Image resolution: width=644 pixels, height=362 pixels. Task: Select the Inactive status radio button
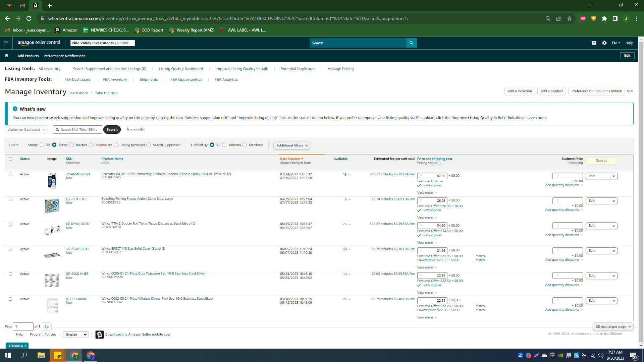click(71, 145)
